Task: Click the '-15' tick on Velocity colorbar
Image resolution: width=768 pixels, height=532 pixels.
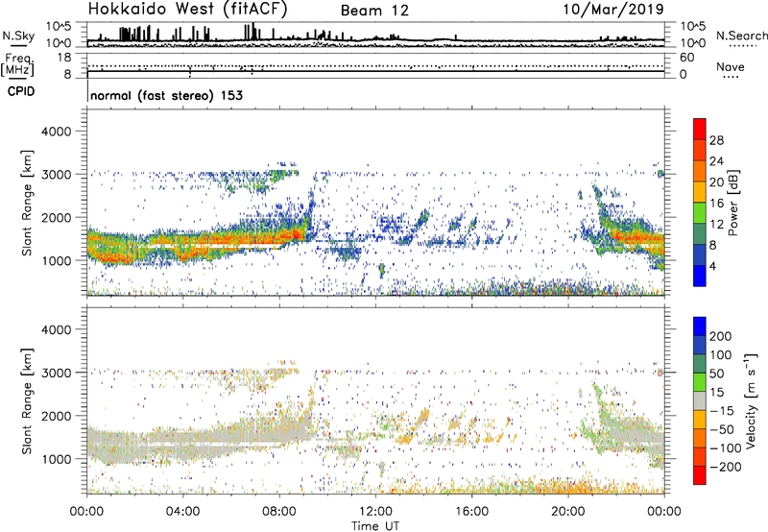Action: (x=722, y=410)
